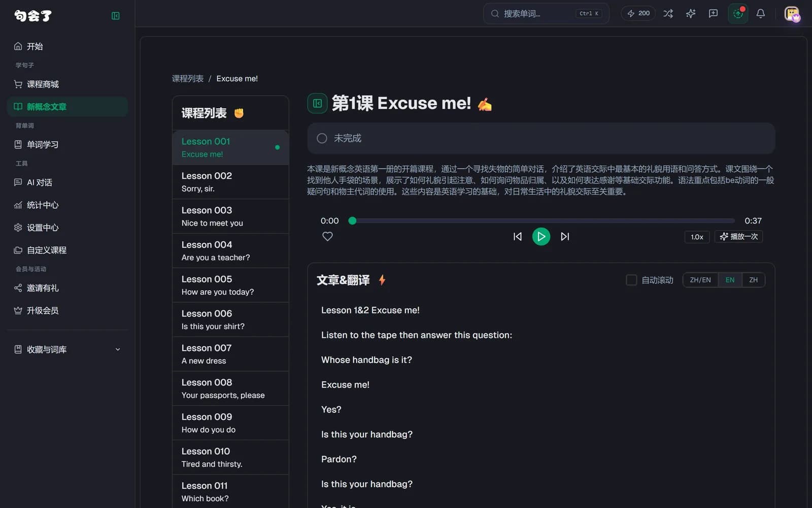
Task: Open the feedback message-plus icon
Action: pos(713,14)
